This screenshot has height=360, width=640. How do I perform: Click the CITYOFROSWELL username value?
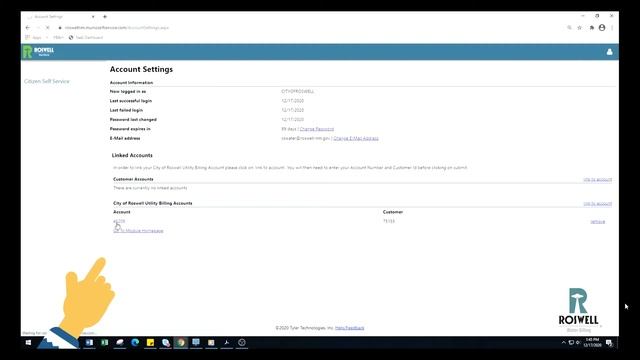coord(298,91)
